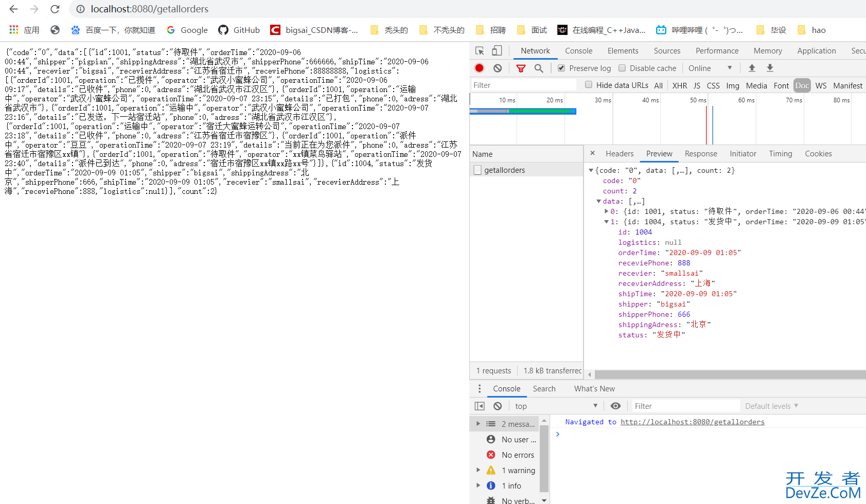The width and height of the screenshot is (866, 504).
Task: Collapse the root JSON object in the preview
Action: [591, 170]
